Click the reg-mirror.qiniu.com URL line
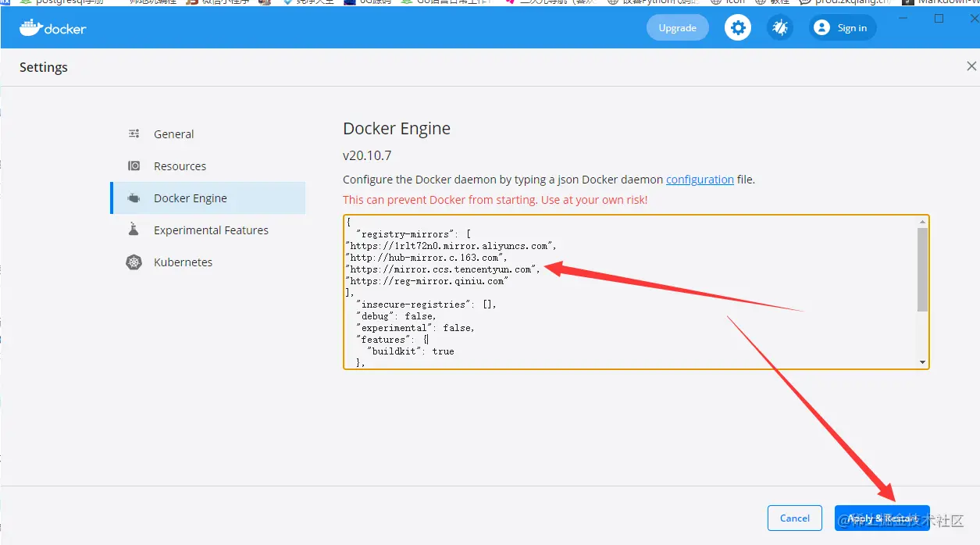 [426, 281]
